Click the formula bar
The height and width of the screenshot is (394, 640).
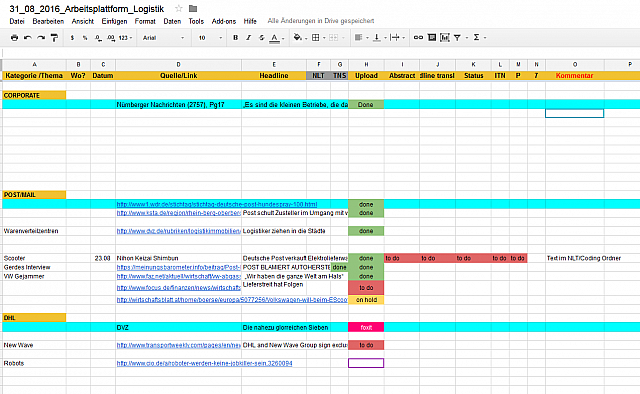click(320, 53)
